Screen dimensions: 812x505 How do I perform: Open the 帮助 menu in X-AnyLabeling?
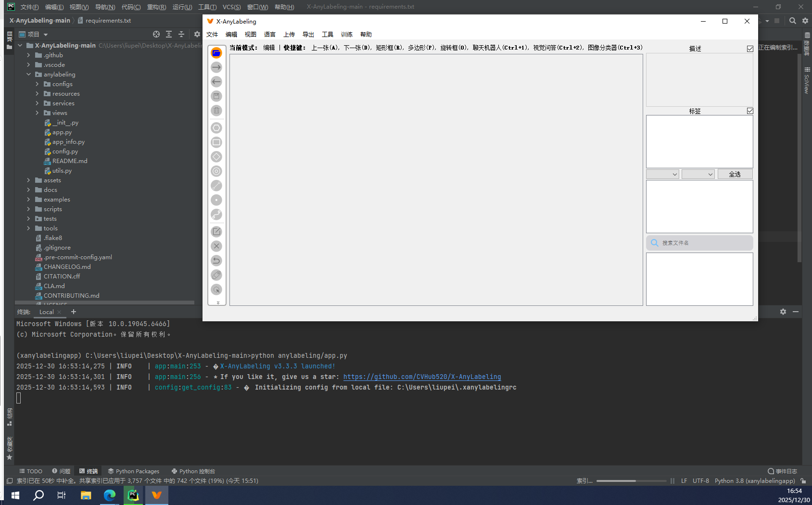coord(366,35)
